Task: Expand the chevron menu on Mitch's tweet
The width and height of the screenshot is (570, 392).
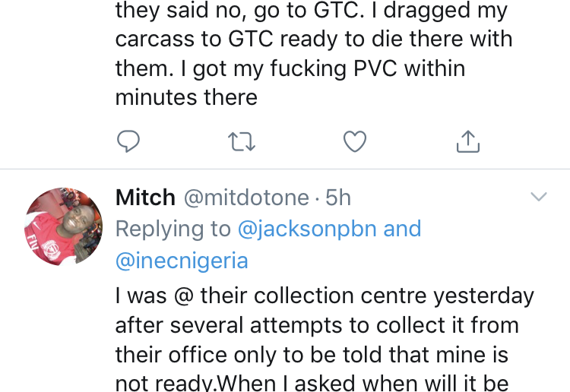Action: (538, 197)
